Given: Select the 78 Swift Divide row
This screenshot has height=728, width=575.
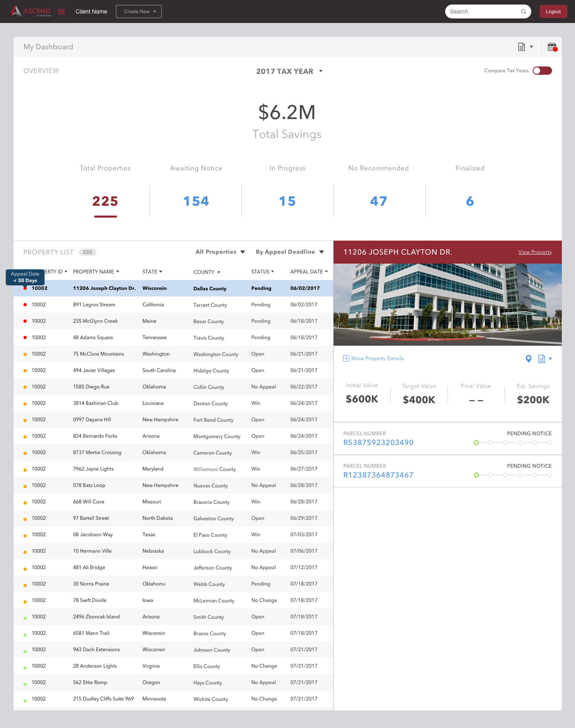Looking at the screenshot, I should tap(173, 600).
